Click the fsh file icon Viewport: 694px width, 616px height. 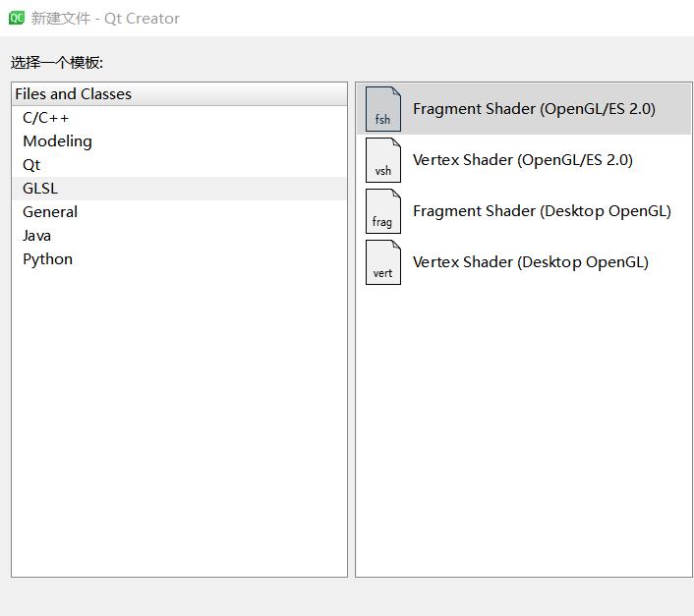pos(382,109)
